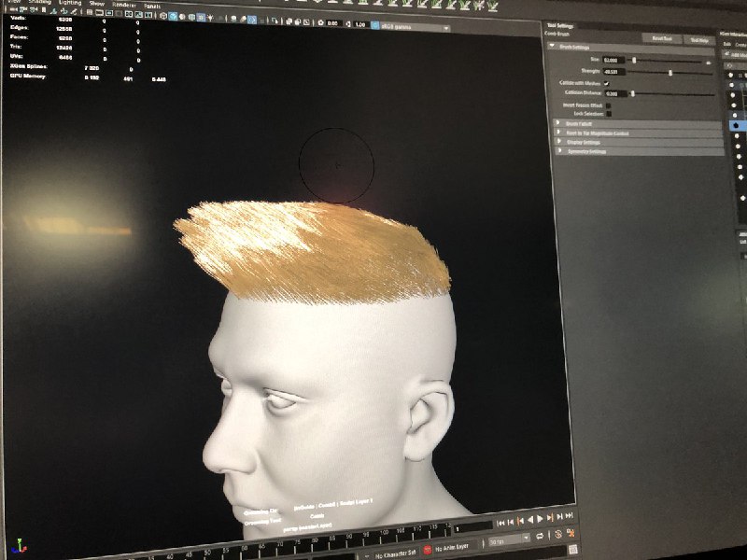Expand the Brush Falloff section
Viewport: 747px width, 560px height.
[579, 124]
